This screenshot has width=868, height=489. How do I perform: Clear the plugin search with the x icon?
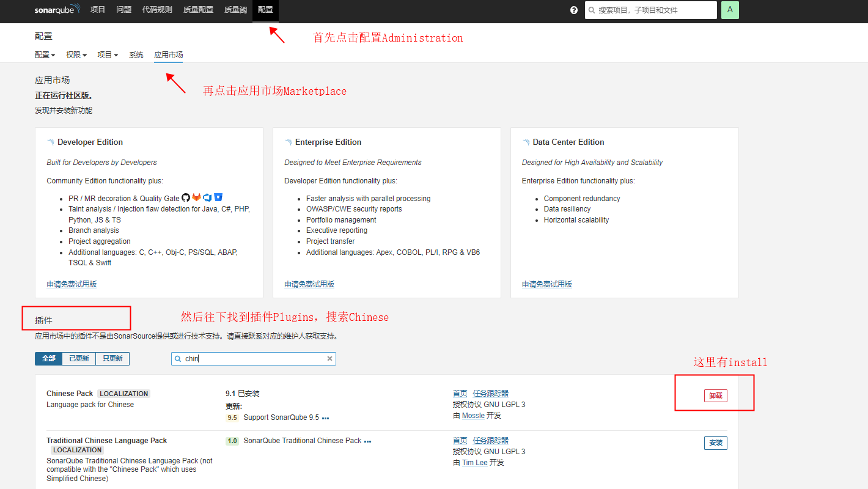(329, 359)
